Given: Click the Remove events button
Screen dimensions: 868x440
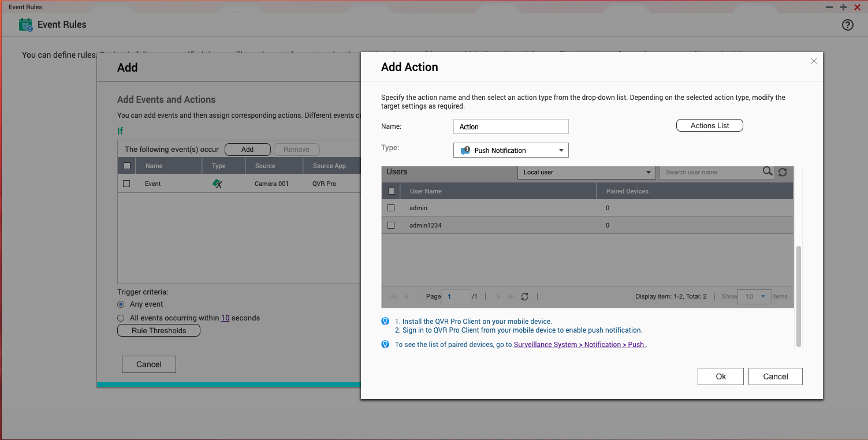Looking at the screenshot, I should (x=296, y=149).
